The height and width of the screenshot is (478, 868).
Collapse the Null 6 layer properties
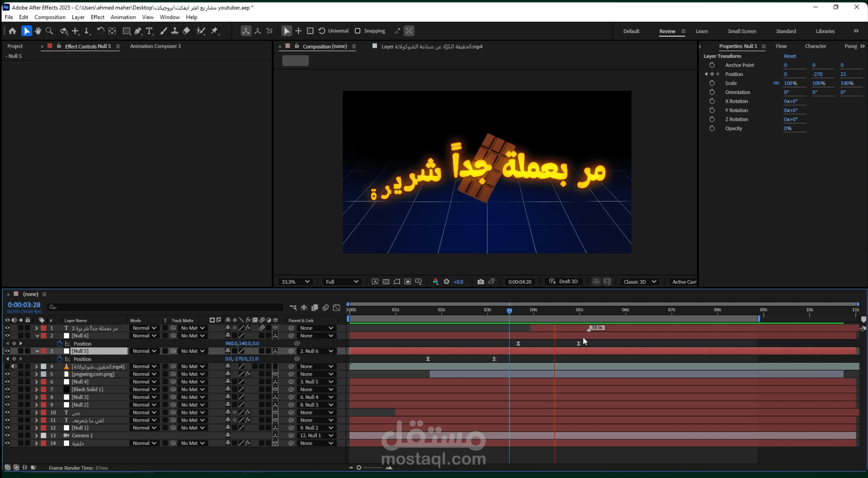coord(37,336)
